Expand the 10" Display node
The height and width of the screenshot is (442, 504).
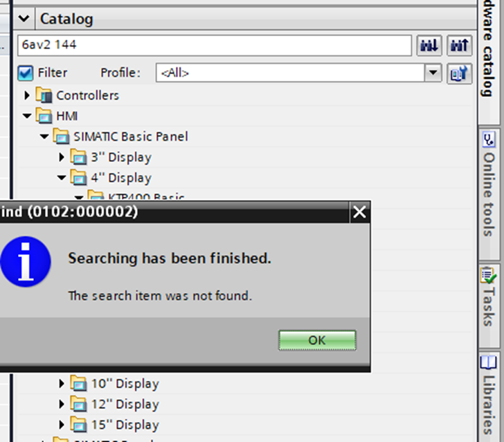pos(62,383)
